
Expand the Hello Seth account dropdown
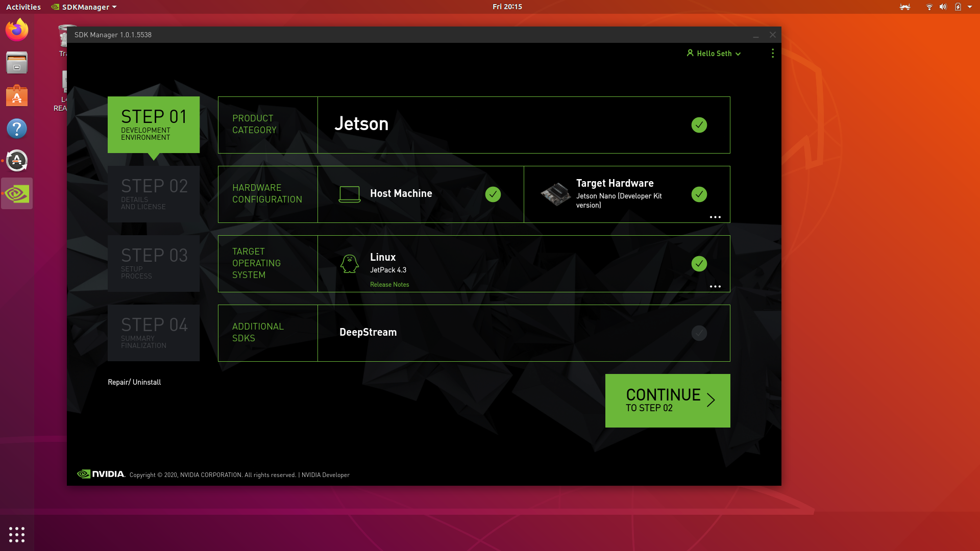[x=714, y=54]
